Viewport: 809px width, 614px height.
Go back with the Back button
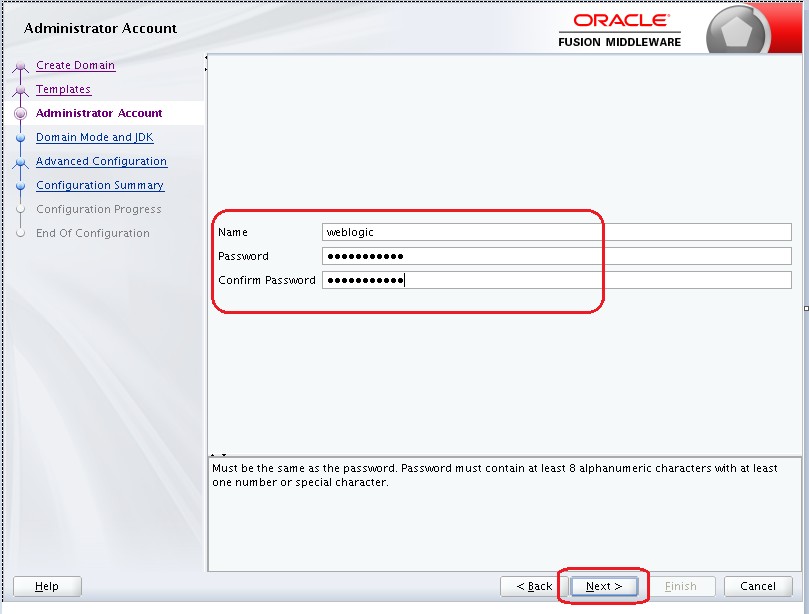click(x=534, y=586)
